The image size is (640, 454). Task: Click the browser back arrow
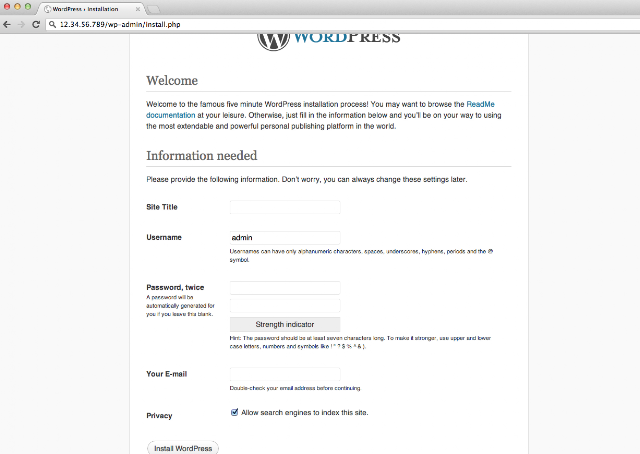[7, 24]
